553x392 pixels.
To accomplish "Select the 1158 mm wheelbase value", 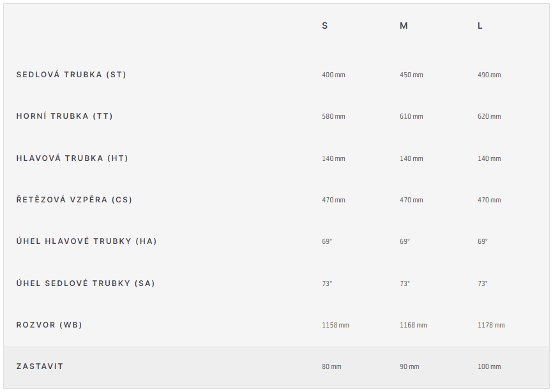I will coord(335,325).
